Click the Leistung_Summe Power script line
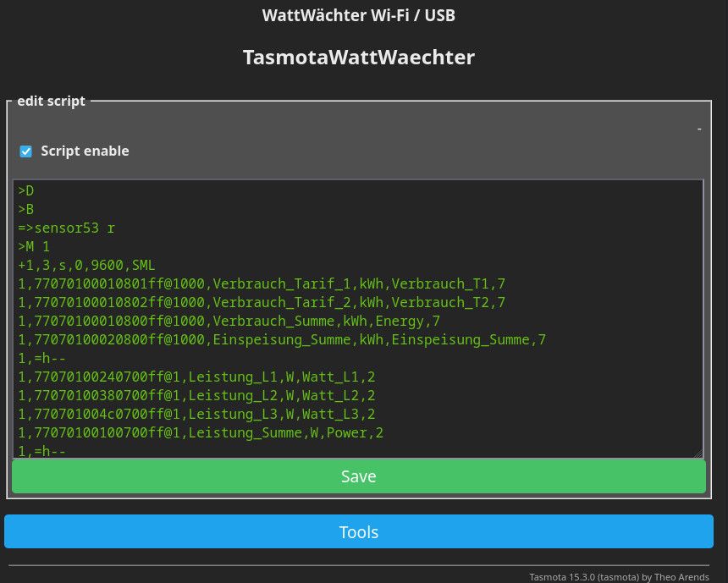Viewport: 728px width, 583px height. (x=201, y=432)
